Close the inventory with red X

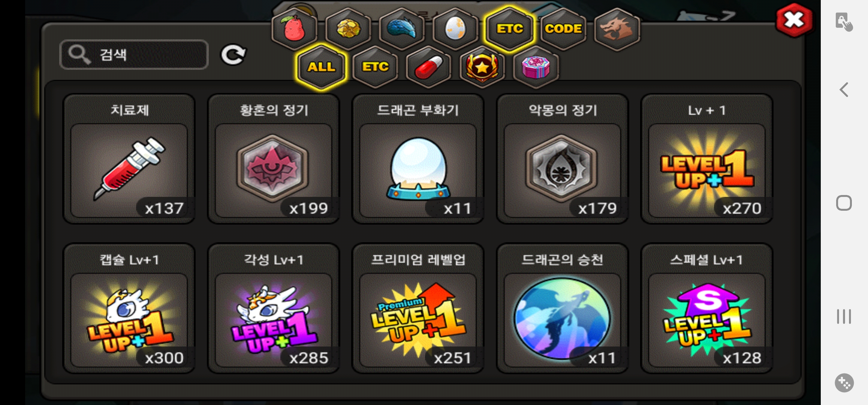click(794, 20)
